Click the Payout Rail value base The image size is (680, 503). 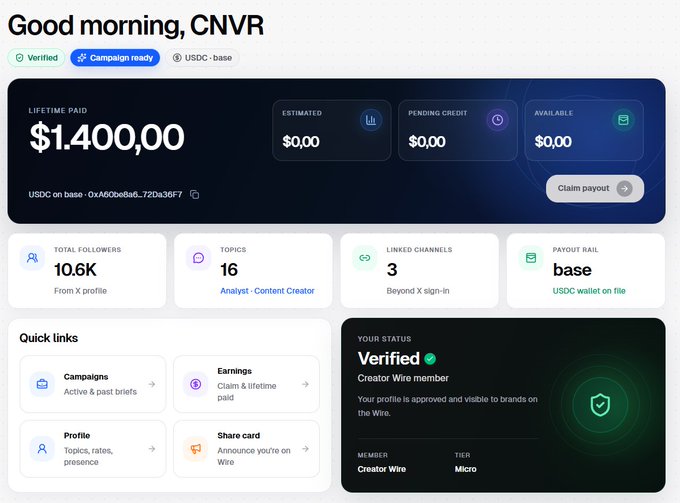point(572,270)
